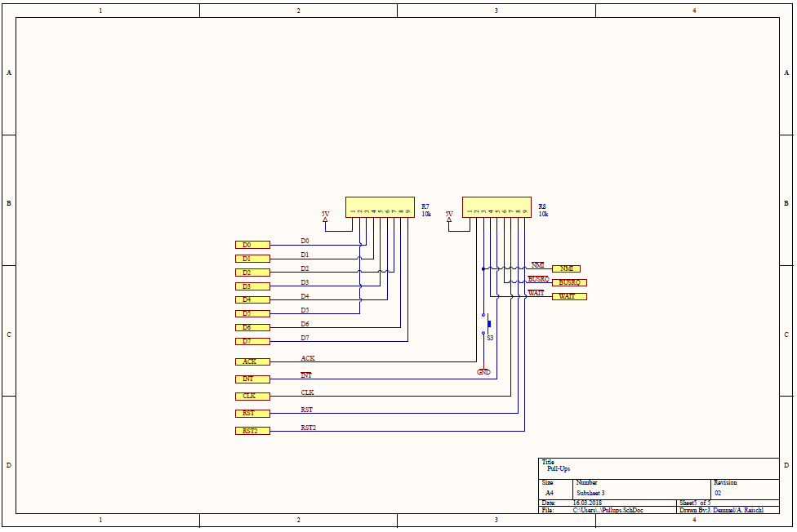The image size is (797, 532).
Task: Click the 10k value under R7
Action: [x=426, y=214]
